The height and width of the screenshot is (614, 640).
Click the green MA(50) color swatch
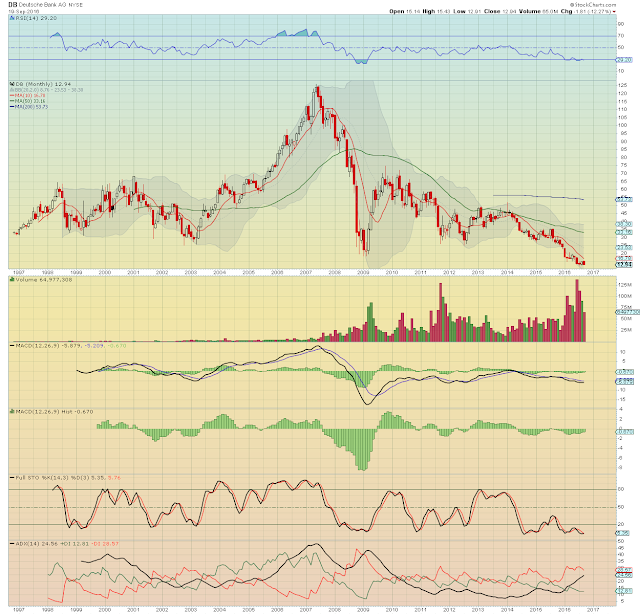point(12,100)
